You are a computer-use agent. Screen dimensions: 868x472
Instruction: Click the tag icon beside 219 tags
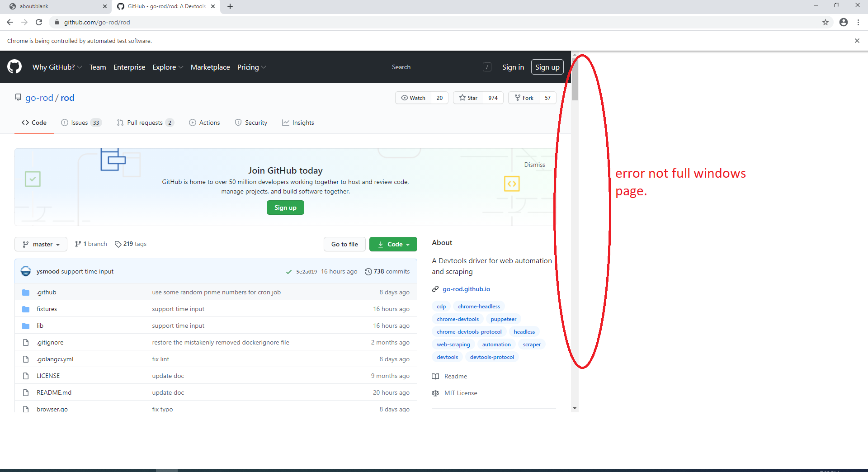118,244
